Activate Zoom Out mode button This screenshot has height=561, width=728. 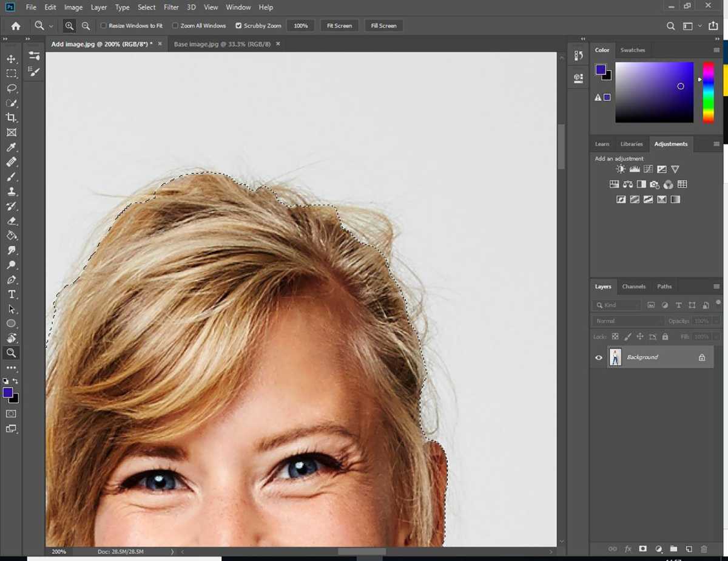point(86,26)
